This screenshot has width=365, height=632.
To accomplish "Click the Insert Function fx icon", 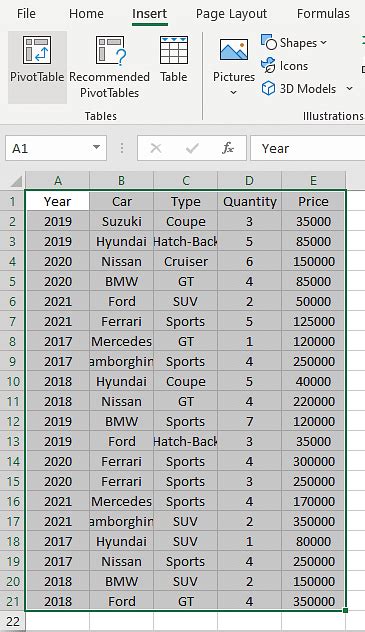I will (x=228, y=148).
